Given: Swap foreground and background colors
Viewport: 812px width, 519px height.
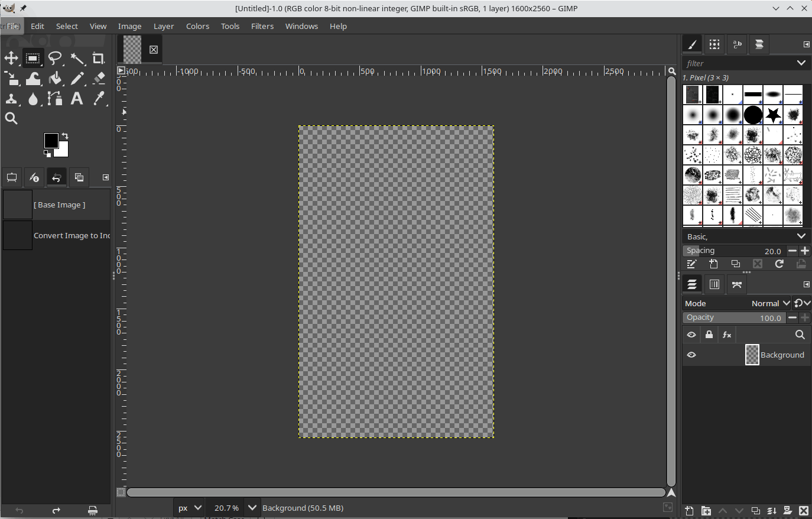Looking at the screenshot, I should pos(65,136).
